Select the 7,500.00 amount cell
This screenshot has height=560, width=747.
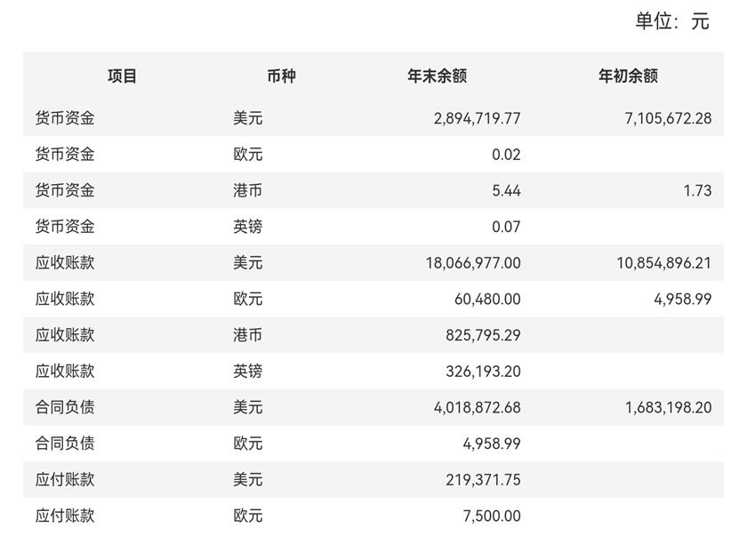click(x=492, y=516)
